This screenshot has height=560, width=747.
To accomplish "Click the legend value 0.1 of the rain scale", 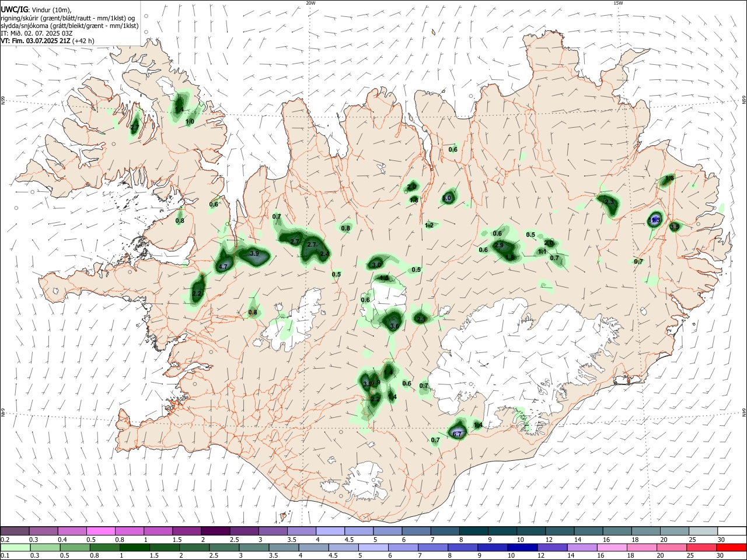I will (x=5, y=556).
